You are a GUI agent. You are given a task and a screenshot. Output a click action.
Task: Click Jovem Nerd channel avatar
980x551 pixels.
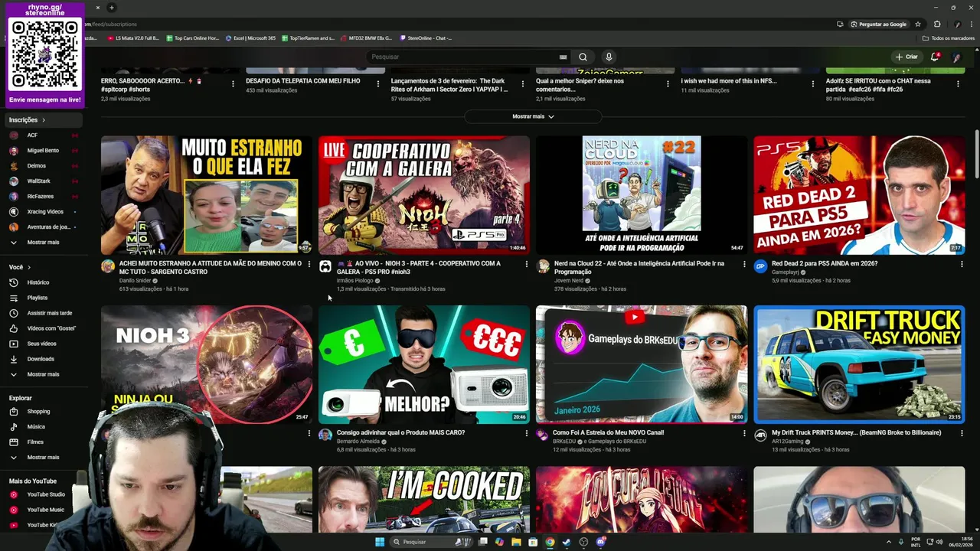click(x=543, y=266)
